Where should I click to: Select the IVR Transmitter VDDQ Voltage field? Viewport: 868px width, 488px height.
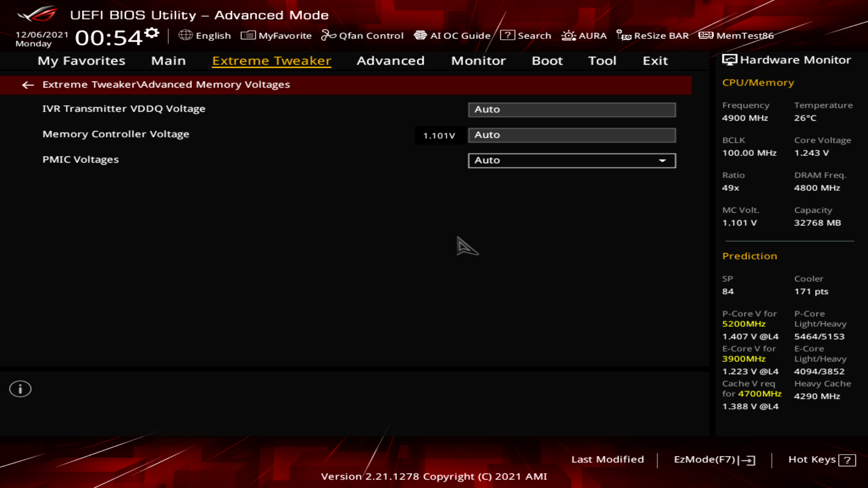tap(571, 109)
